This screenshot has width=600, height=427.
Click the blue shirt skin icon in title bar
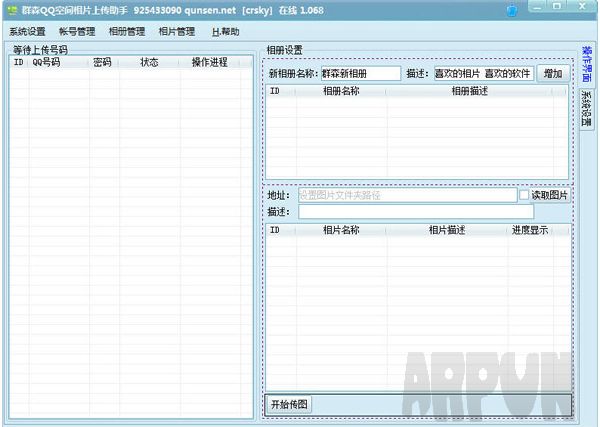coord(512,10)
